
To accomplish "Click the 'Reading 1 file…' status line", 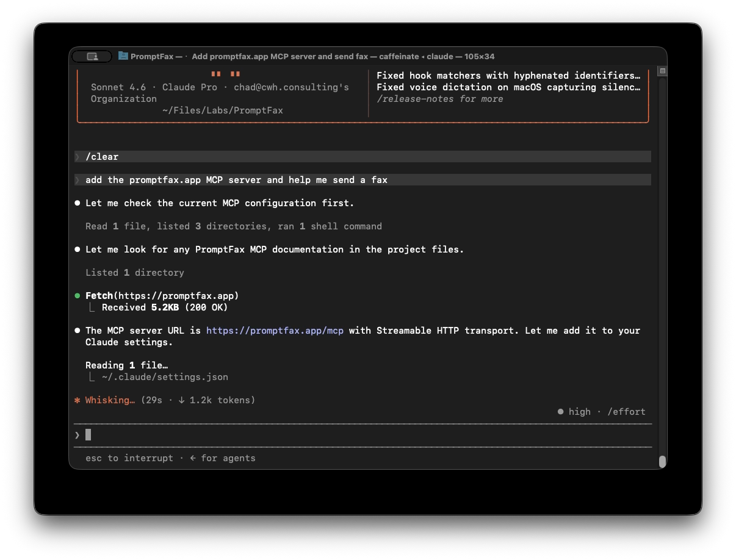I will click(127, 365).
